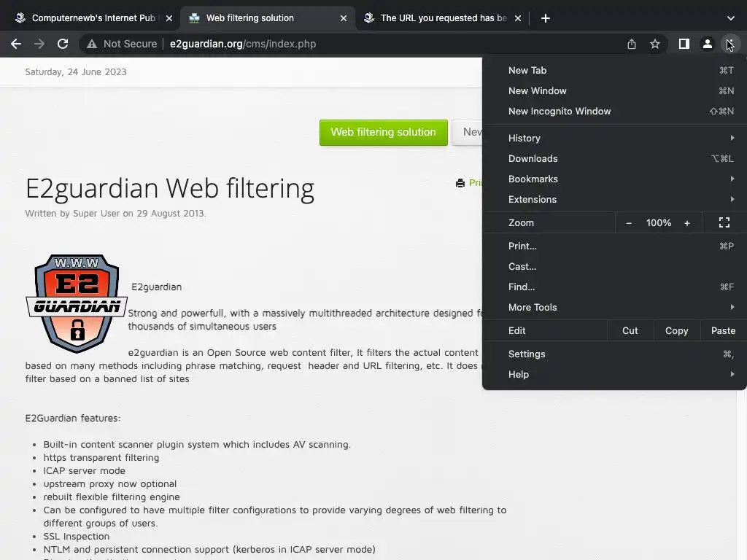Go back to the previous page
This screenshot has height=560, width=747.
16,44
